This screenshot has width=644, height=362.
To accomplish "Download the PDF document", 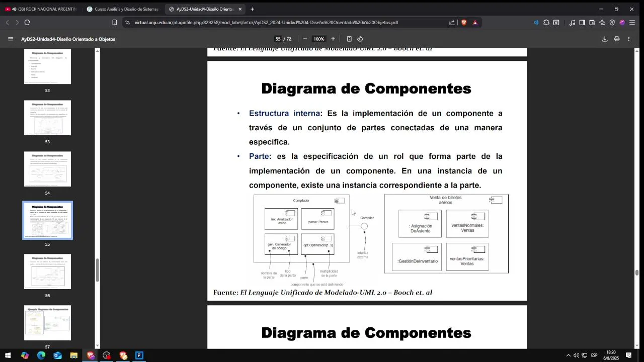I will [605, 39].
